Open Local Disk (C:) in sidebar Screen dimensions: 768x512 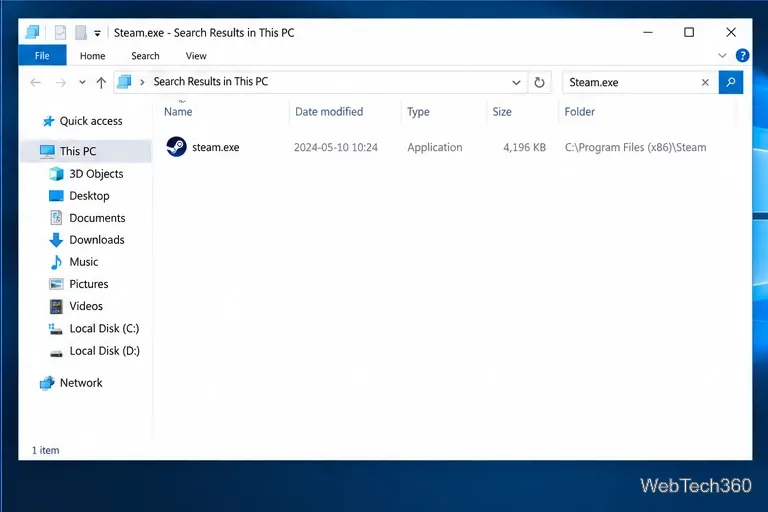pyautogui.click(x=104, y=328)
